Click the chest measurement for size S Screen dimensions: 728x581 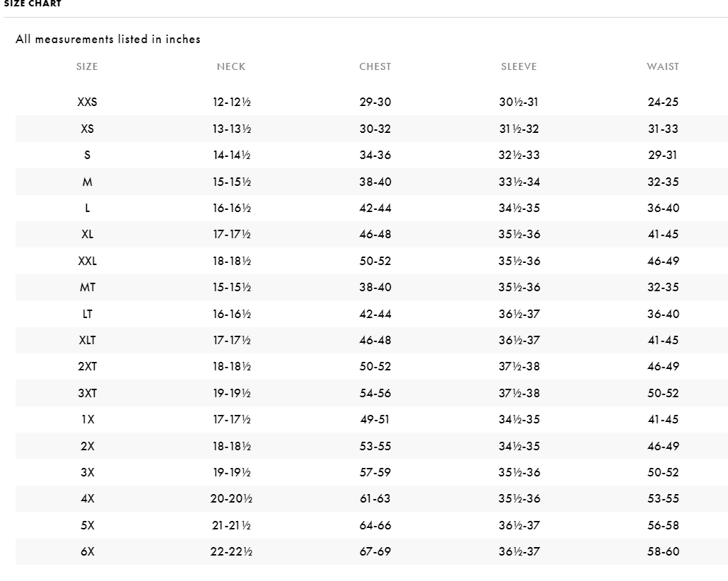pos(375,155)
